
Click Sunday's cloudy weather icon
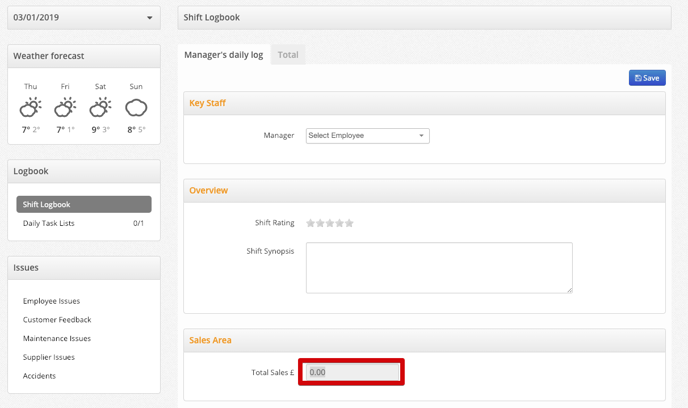pyautogui.click(x=136, y=107)
